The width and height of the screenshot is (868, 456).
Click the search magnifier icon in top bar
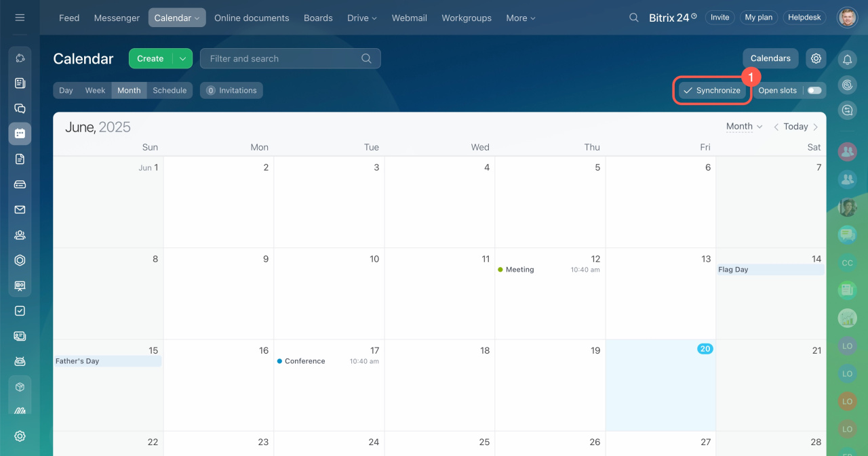[634, 18]
